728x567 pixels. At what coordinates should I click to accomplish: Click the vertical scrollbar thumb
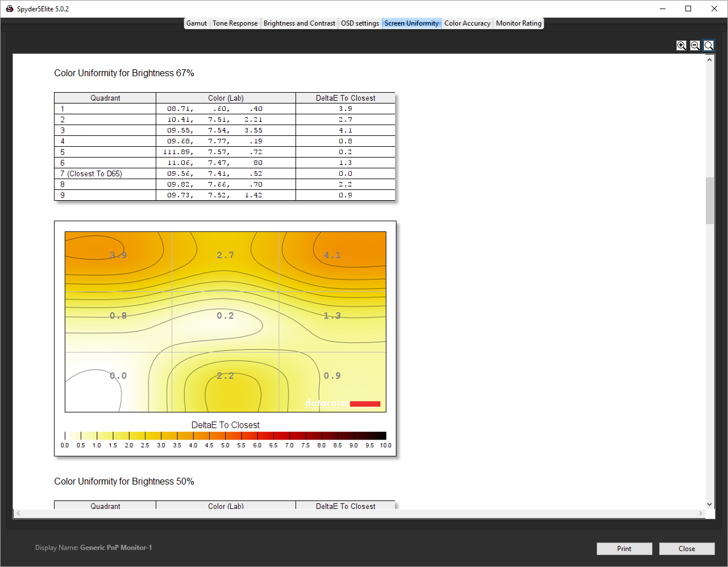point(710,201)
